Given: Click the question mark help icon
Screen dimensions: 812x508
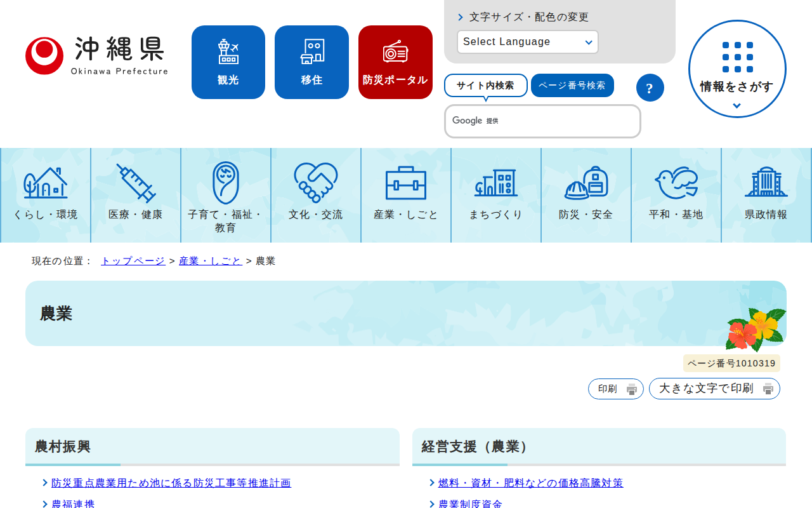Looking at the screenshot, I should 650,88.
